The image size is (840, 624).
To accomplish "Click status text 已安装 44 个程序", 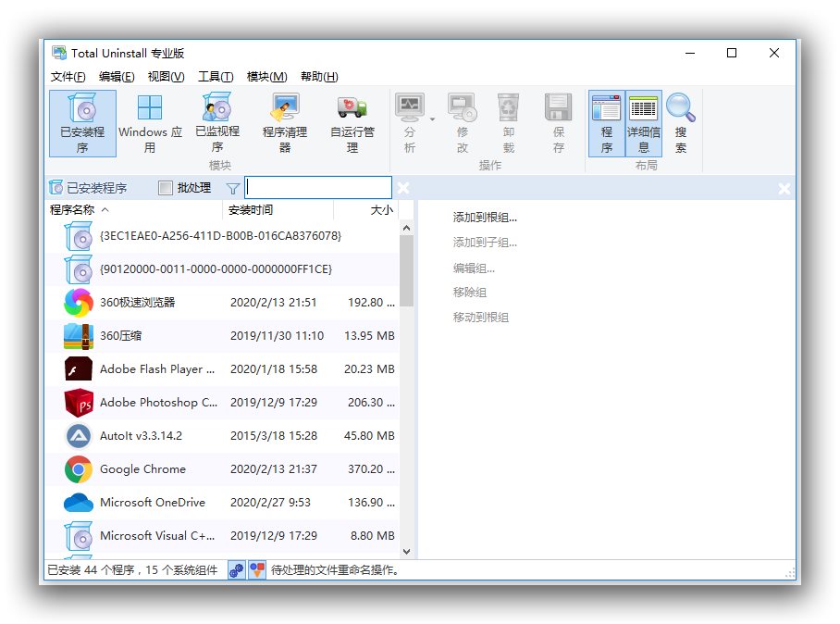I will pos(91,570).
